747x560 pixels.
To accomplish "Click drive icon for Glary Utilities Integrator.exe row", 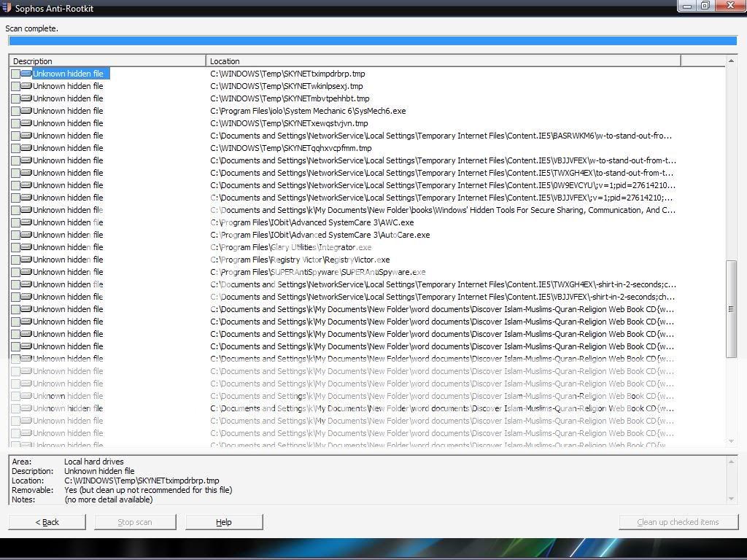I will tap(26, 246).
